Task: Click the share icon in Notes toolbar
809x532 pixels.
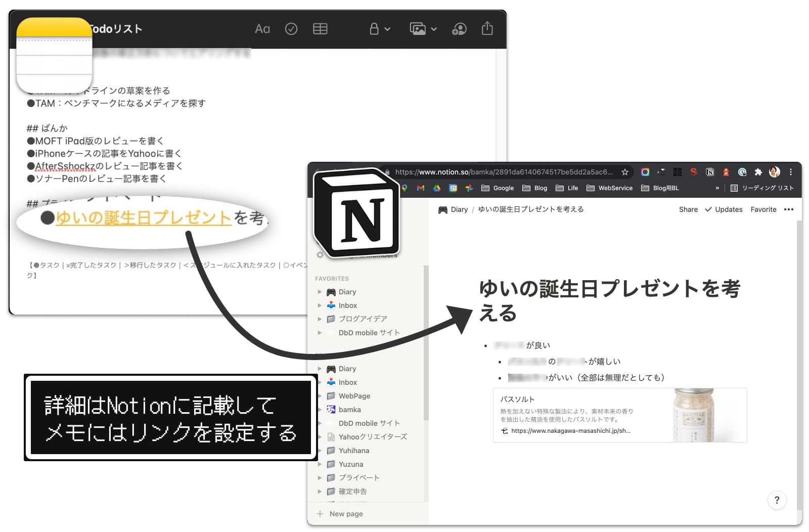Action: coord(487,28)
